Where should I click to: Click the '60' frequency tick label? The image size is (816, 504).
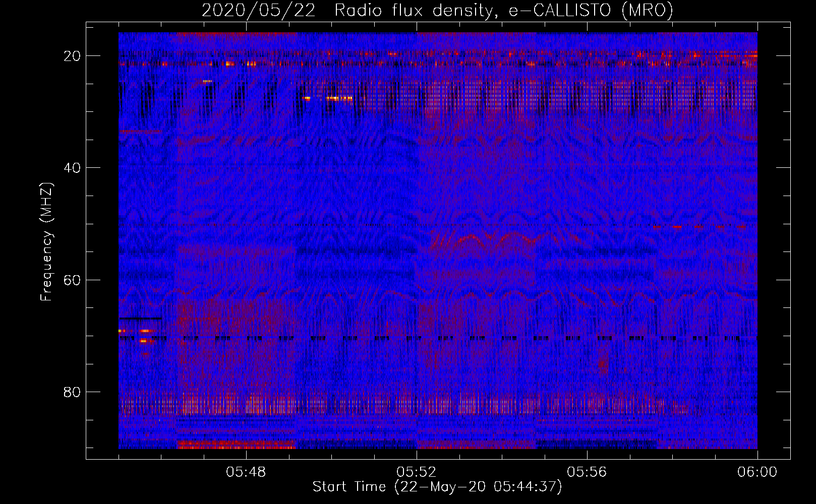click(73, 280)
